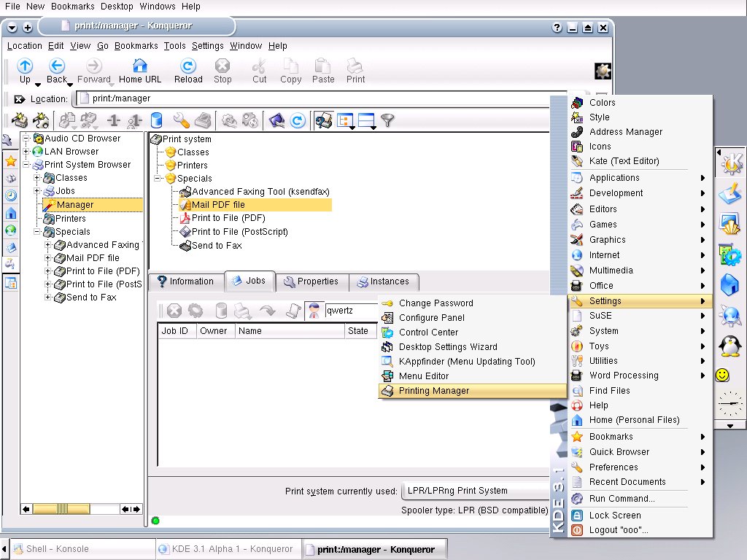Open the Tools menu in Konqueror
Screen dimensions: 747x560
click(x=175, y=46)
